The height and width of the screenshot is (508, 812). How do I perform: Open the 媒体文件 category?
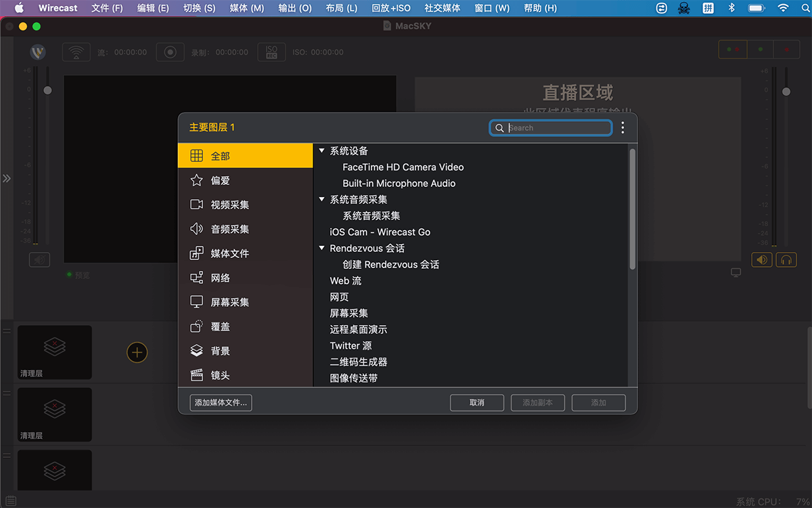click(x=196, y=253)
